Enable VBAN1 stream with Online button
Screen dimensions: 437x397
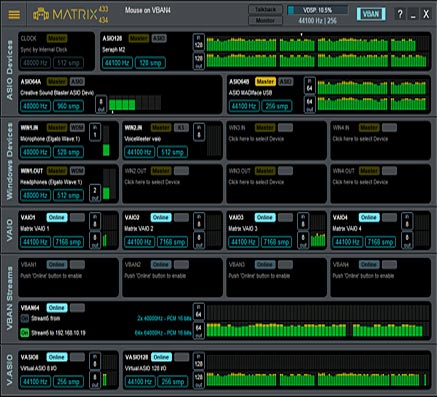tap(57, 264)
